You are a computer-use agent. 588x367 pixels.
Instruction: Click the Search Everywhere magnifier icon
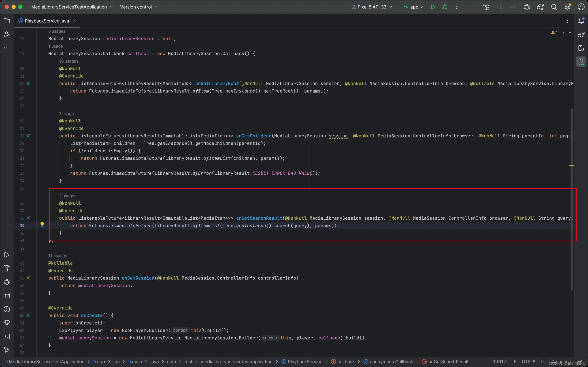554,7
